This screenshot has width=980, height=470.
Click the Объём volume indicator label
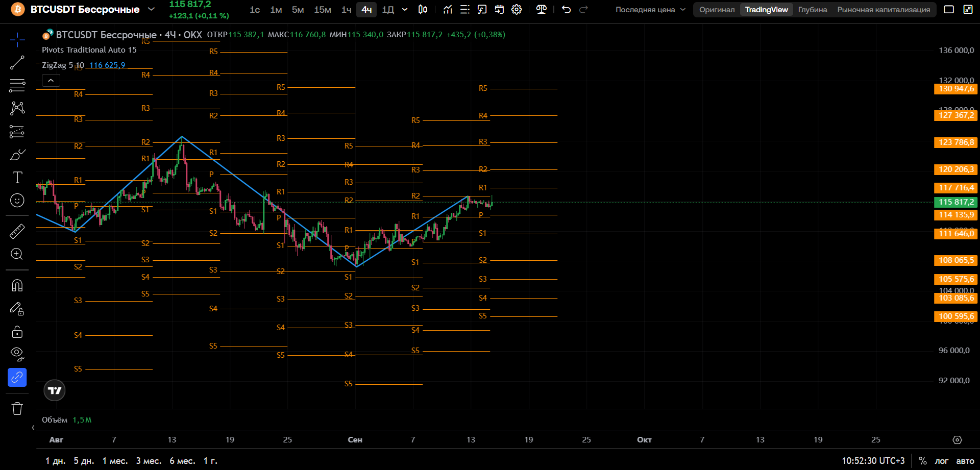(55, 420)
